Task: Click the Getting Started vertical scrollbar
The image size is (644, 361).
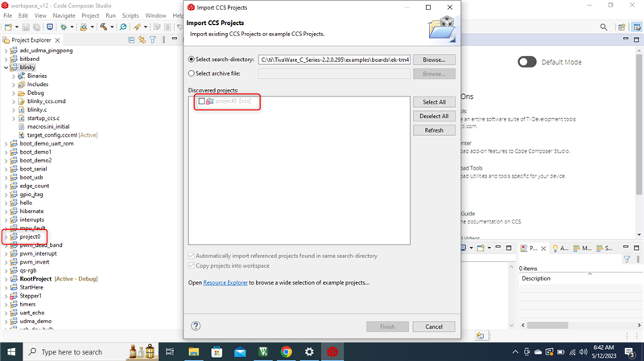Action: tap(639, 123)
